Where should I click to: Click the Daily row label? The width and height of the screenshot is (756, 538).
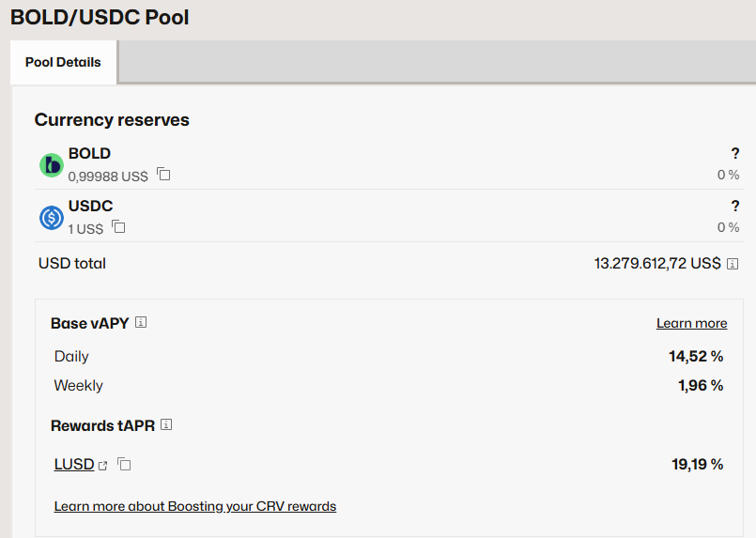pos(71,356)
